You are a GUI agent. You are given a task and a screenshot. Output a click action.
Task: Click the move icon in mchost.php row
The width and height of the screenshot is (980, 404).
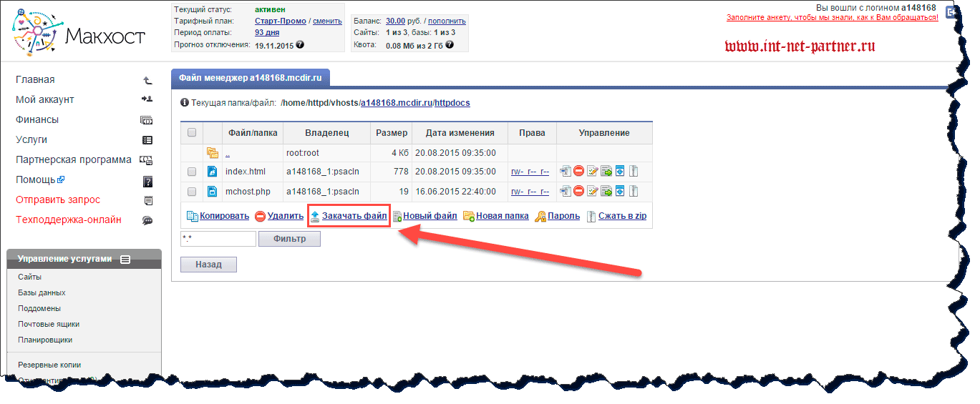(606, 192)
